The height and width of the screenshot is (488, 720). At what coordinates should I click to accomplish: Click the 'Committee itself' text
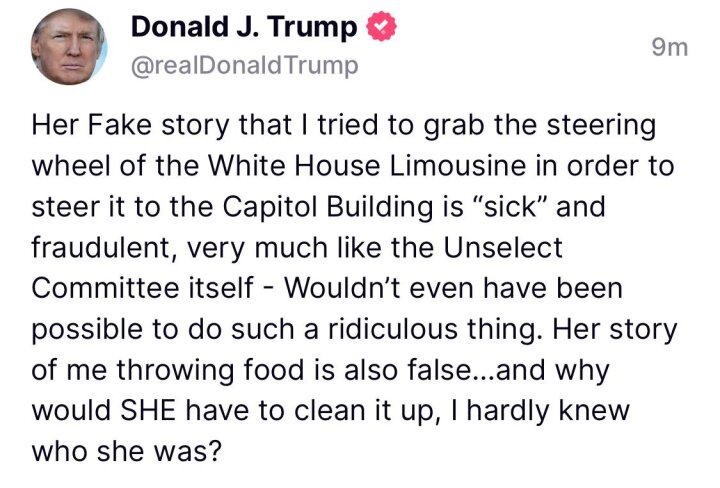[142, 288]
